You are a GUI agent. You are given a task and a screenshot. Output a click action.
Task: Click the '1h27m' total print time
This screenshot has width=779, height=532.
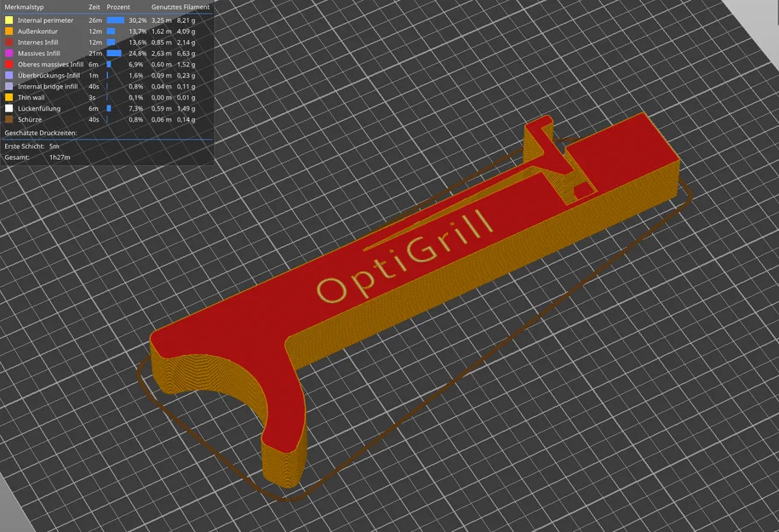pos(60,157)
